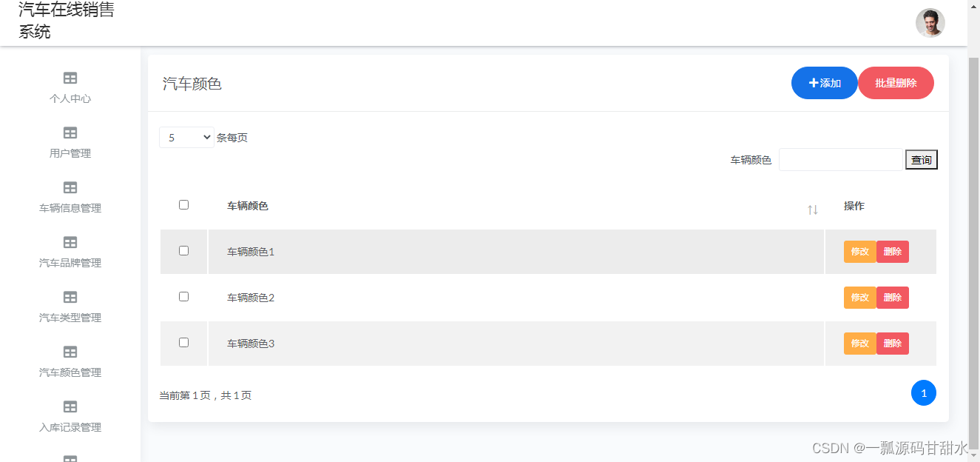
Task: Click the 汽车颜色管理 menu label
Action: click(x=70, y=372)
